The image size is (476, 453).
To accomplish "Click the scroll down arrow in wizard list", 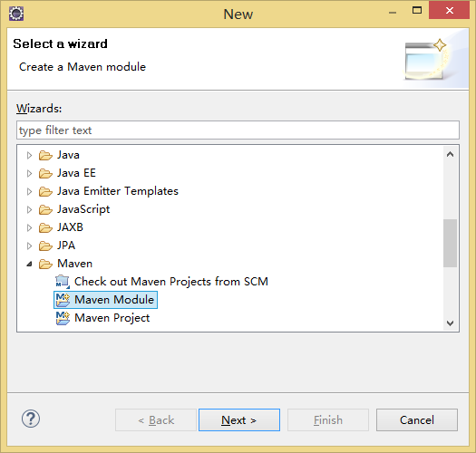I will [451, 323].
